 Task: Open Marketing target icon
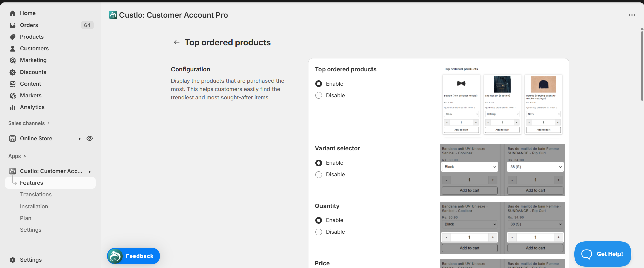click(13, 60)
